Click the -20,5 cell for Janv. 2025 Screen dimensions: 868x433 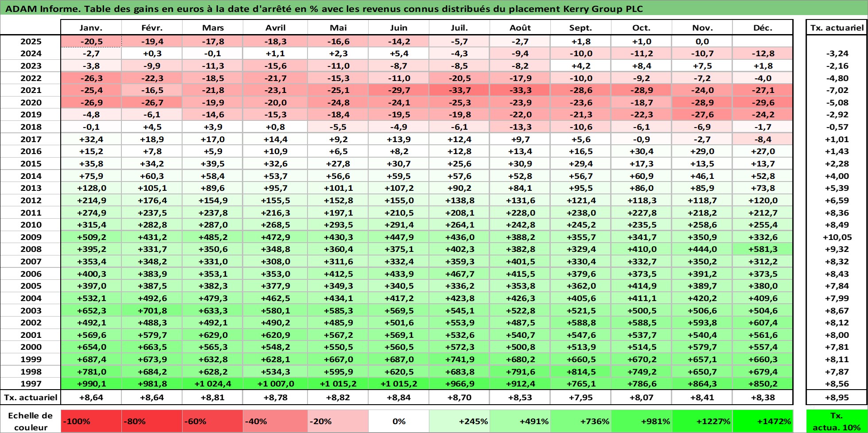91,41
